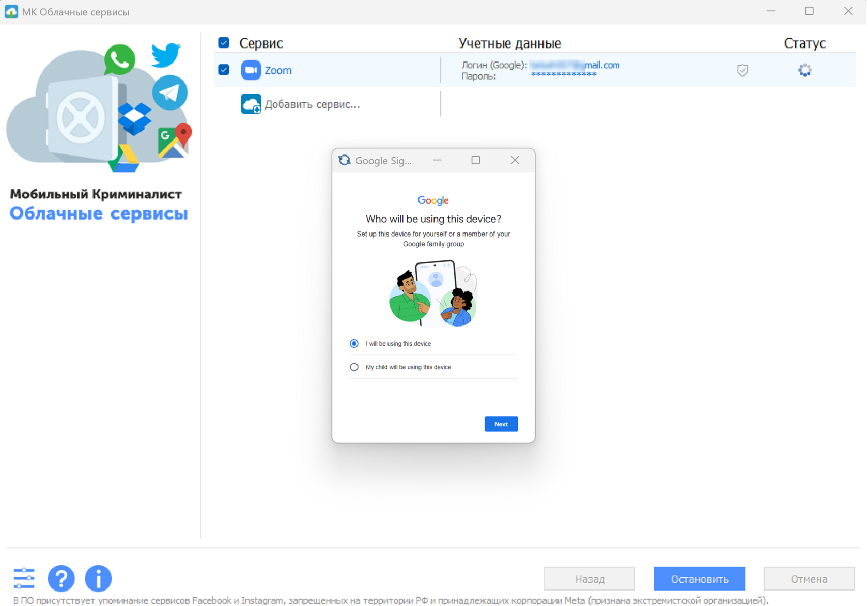This screenshot has height=606, width=868.
Task: Click the masked password asterisks
Action: (564, 75)
